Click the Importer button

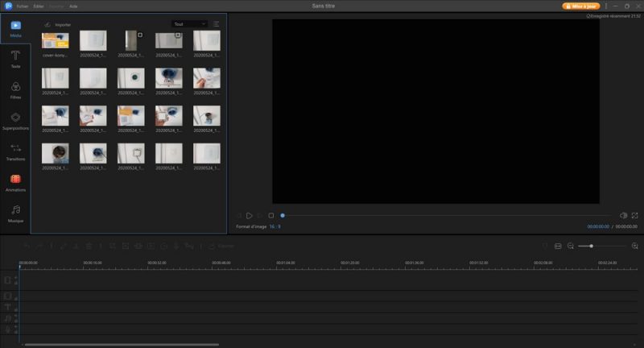(x=58, y=24)
